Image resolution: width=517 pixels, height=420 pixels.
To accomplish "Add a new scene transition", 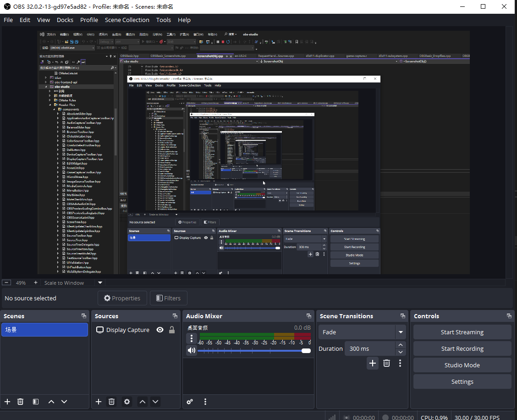I will [x=373, y=363].
